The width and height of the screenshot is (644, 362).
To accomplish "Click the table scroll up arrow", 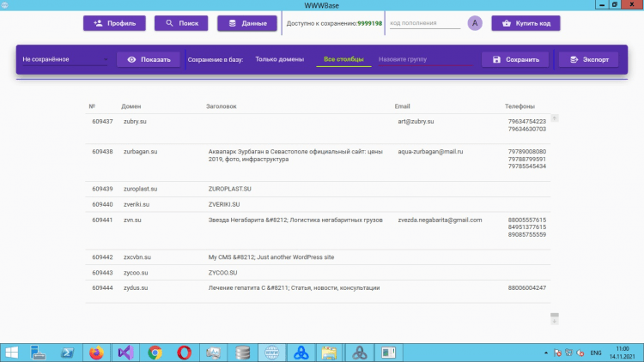I will 555,118.
